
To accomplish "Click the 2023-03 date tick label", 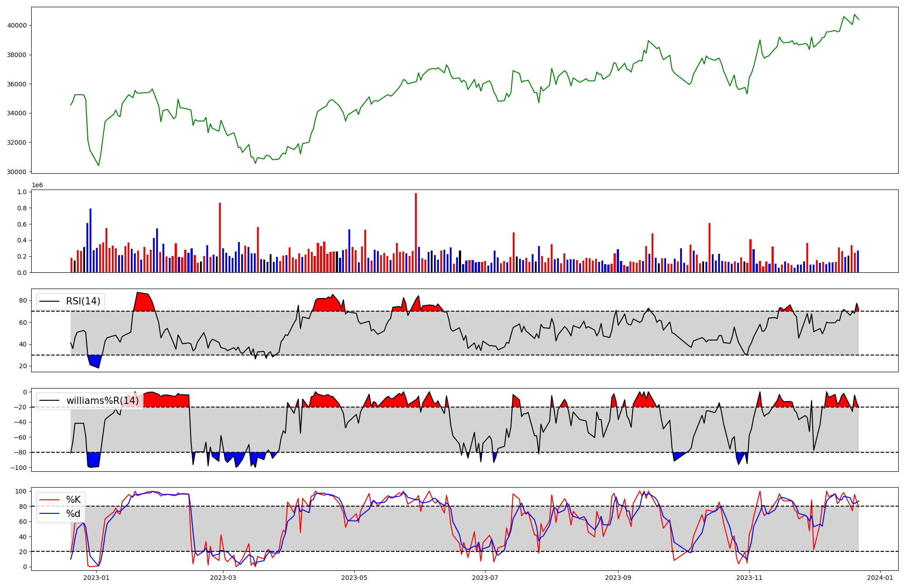I will [223, 578].
